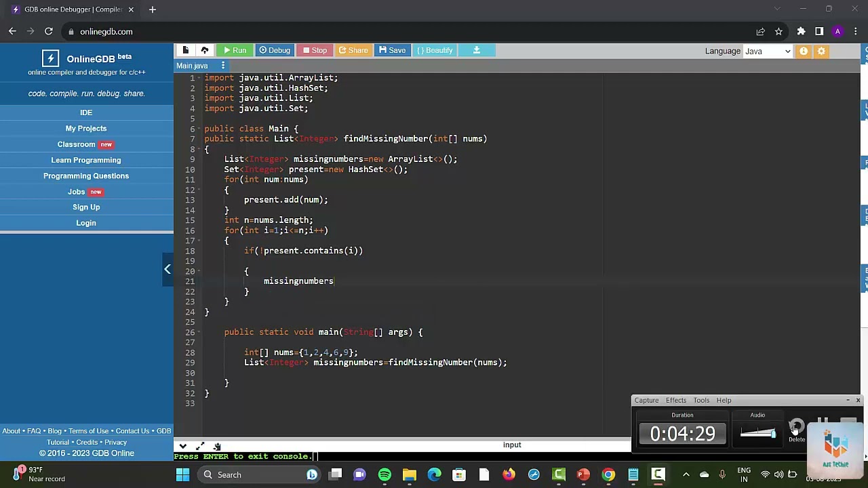Open File Explorer from the taskbar

(410, 474)
